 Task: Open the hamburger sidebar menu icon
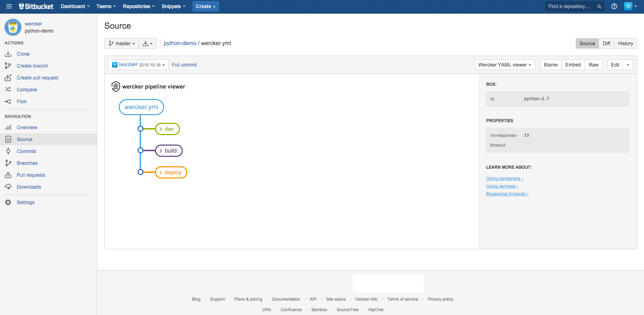click(x=9, y=6)
